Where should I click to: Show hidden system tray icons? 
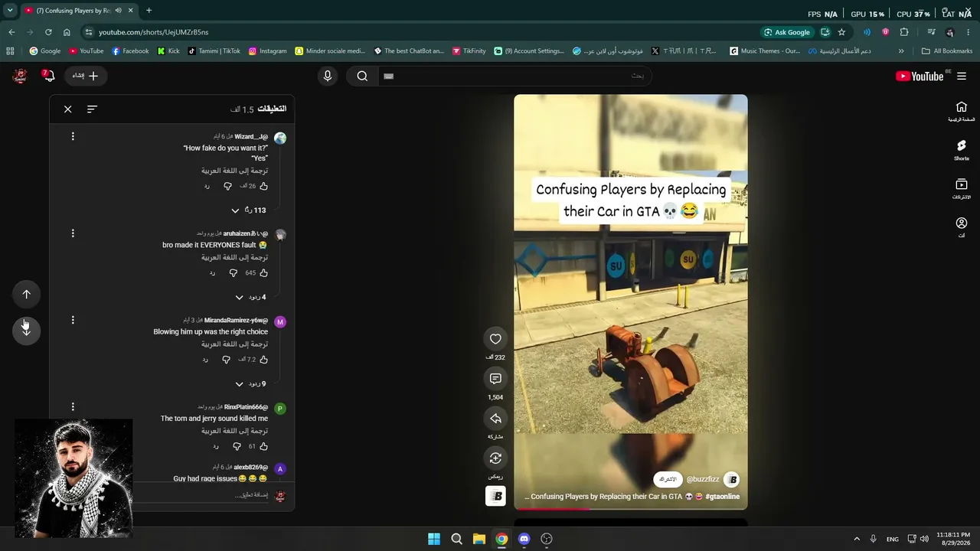click(857, 539)
